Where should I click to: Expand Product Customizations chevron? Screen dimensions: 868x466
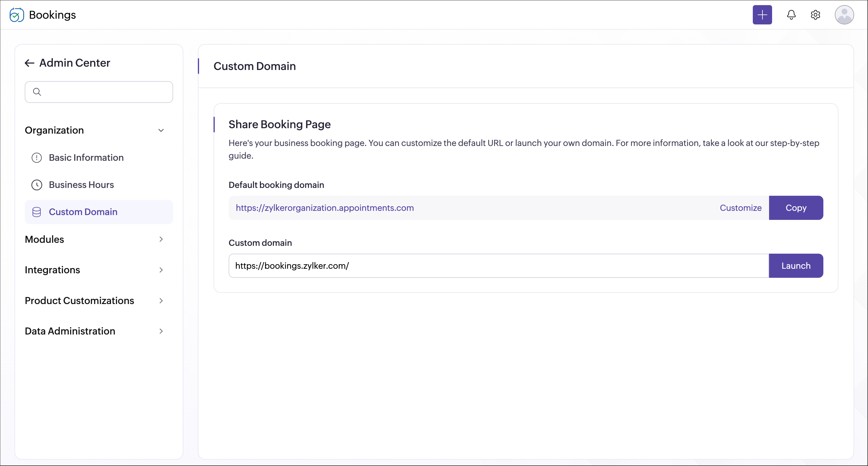click(161, 300)
